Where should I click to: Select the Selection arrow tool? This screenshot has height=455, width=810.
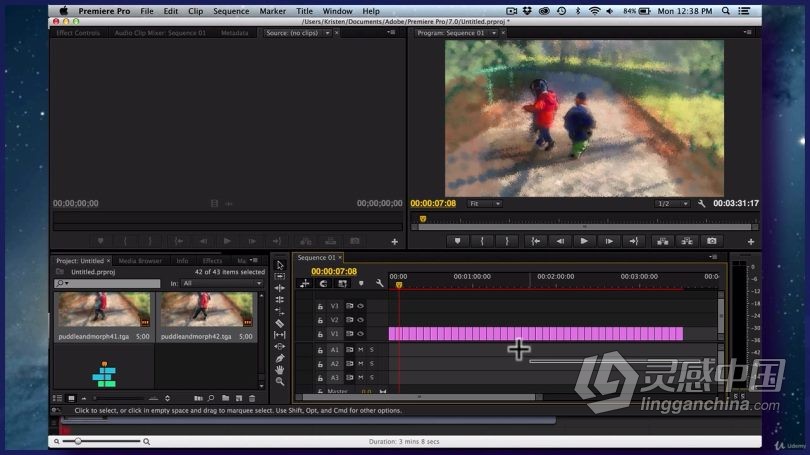[279, 265]
